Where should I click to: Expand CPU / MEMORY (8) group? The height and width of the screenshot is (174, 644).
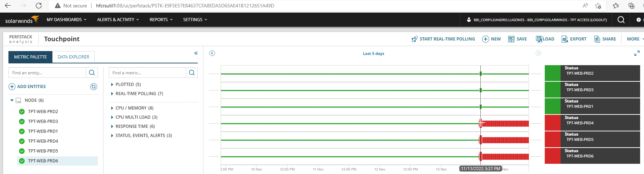click(x=112, y=108)
